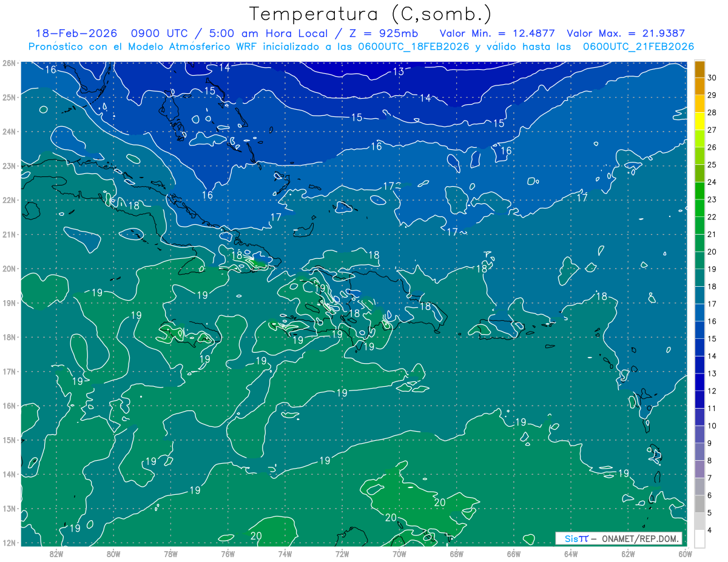
Task: Click the legend value '30'
Action: tap(712, 78)
